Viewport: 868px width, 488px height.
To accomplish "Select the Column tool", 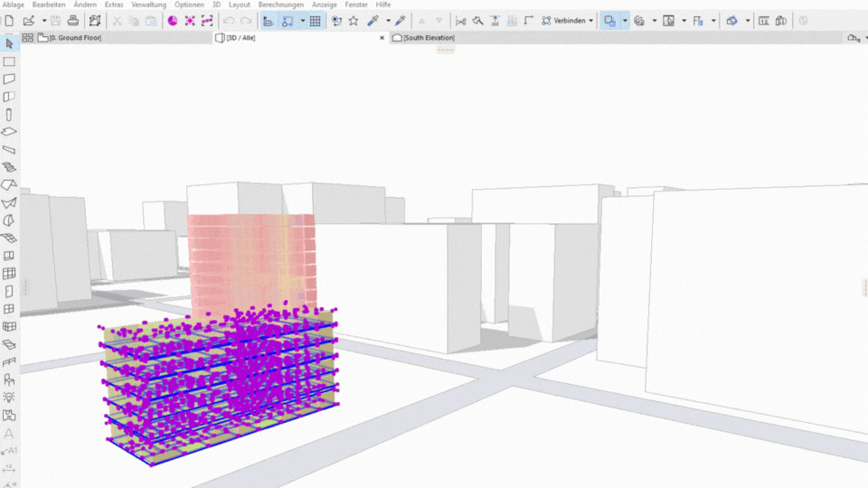I will [x=9, y=115].
